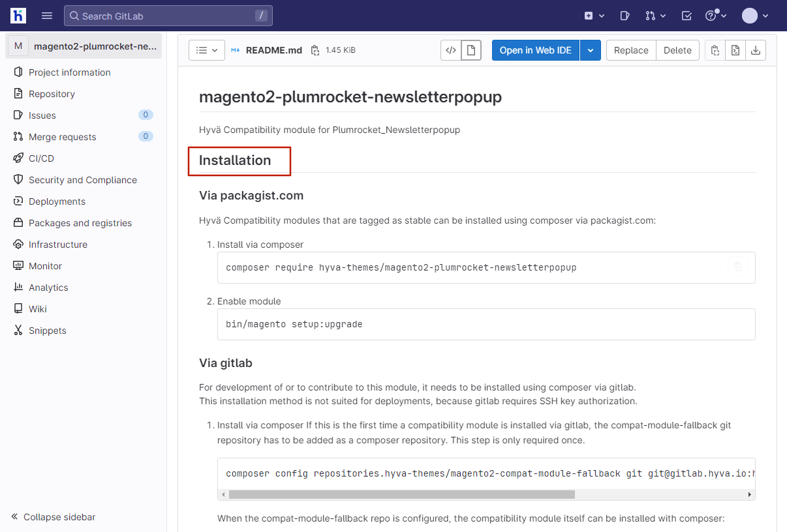Image resolution: width=787 pixels, height=532 pixels.
Task: Copy the file path next to README.md
Action: click(x=315, y=50)
